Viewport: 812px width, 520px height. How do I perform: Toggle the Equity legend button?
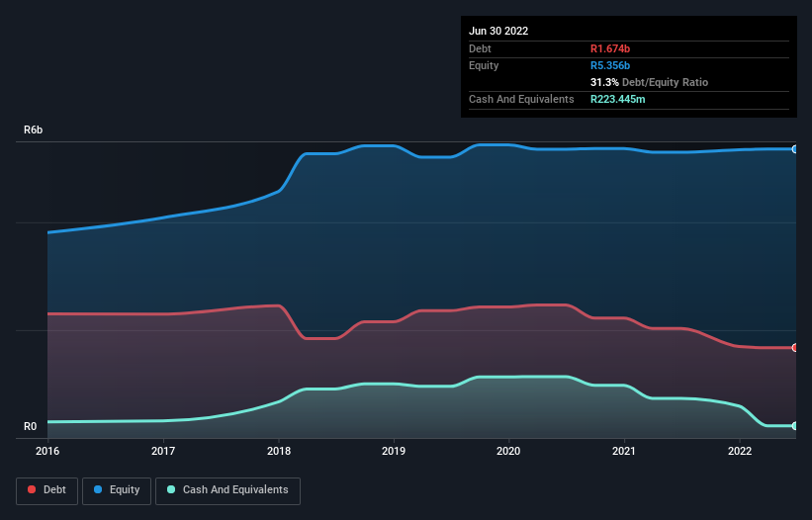coord(117,490)
